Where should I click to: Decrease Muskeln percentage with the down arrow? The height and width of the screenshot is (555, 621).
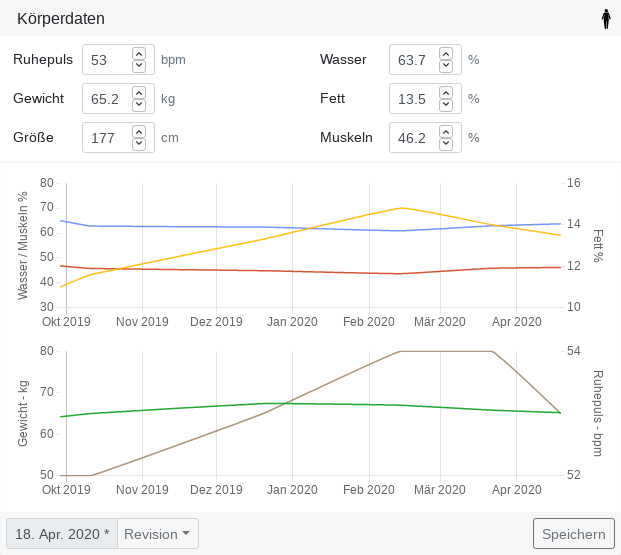(x=446, y=144)
